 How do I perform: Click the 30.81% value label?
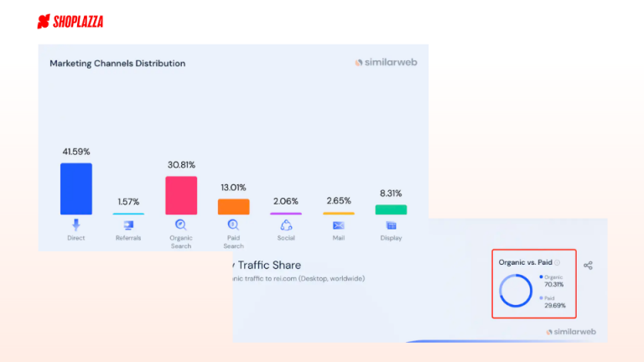coord(181,165)
